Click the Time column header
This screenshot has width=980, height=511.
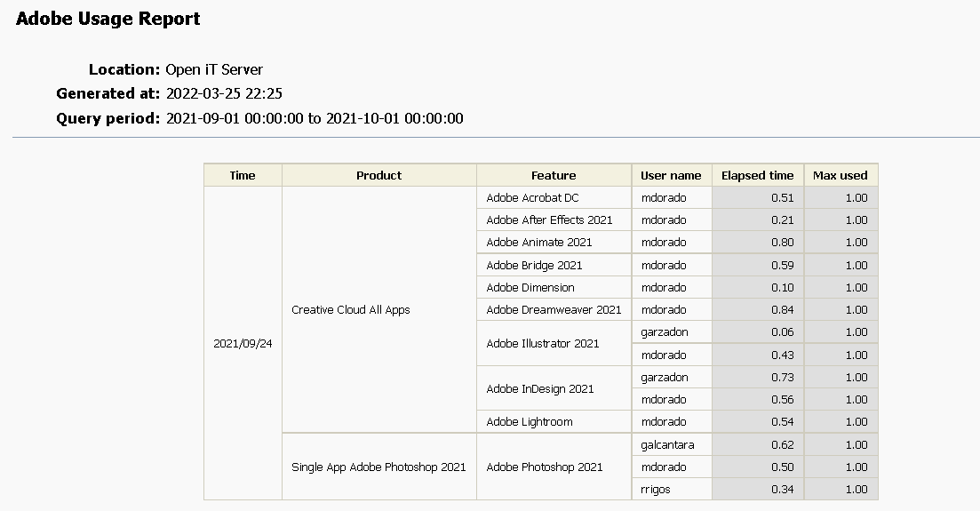pos(243,175)
